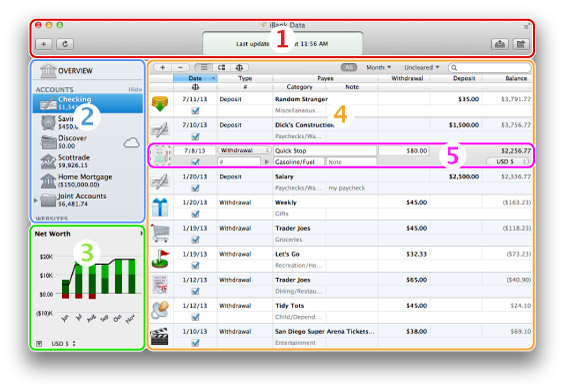The image size is (565, 390).
Task: Toggle cleared checkbox for Random Stranger
Action: click(x=195, y=111)
